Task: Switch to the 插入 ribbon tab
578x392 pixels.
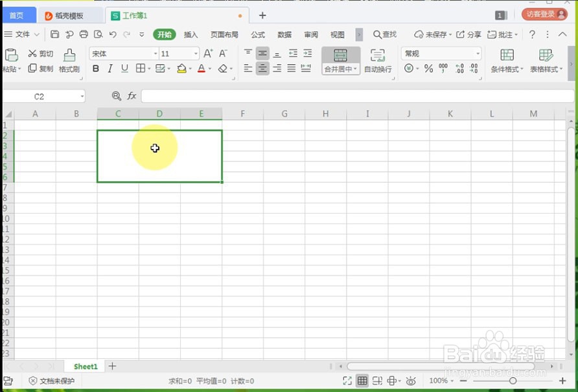Action: (191, 34)
